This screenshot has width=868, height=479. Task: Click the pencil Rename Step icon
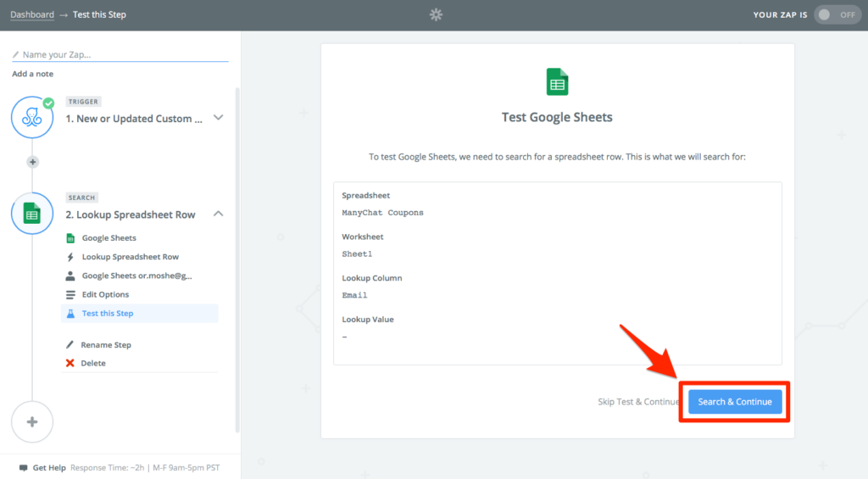(x=70, y=344)
